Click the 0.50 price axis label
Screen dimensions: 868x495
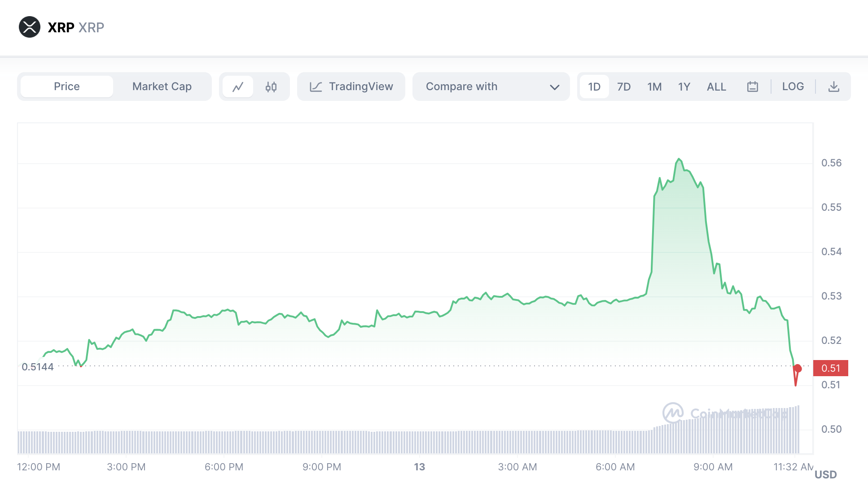click(831, 429)
